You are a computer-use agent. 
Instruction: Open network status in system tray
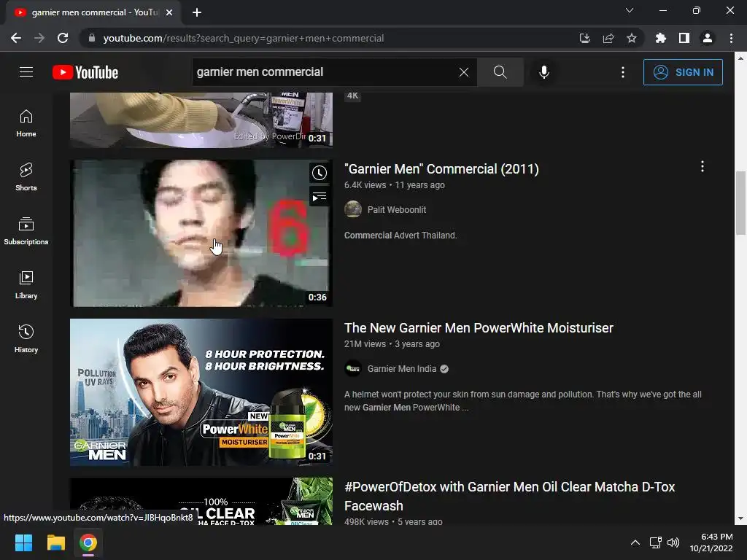(x=656, y=542)
